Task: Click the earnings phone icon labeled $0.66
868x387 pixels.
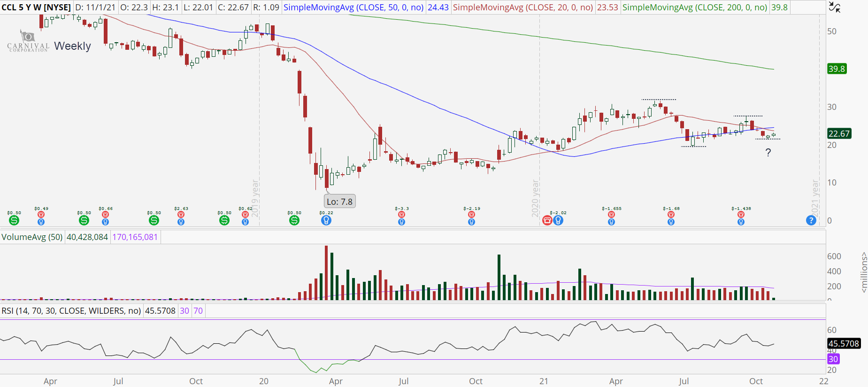Action: click(105, 215)
